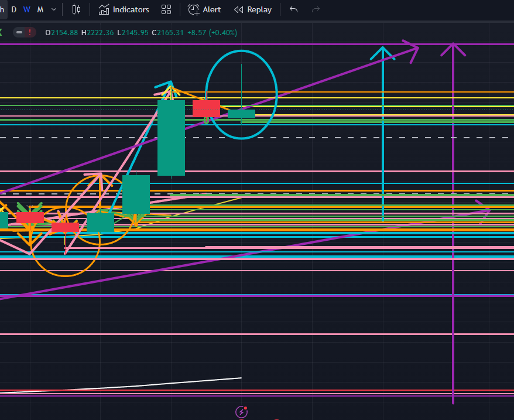Create a new Alert
The width and height of the screenshot is (514, 420).
[x=204, y=9]
